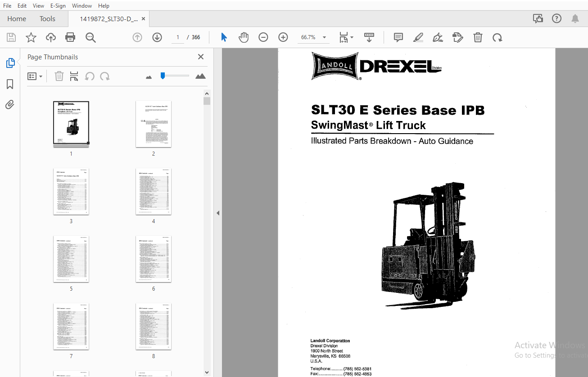
Task: Click the 'Landoll Corporation' address text
Action: click(x=330, y=341)
